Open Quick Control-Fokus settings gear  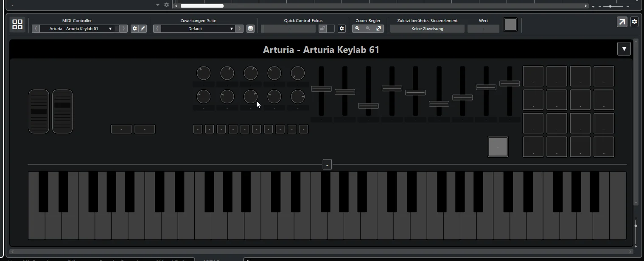[x=342, y=28]
